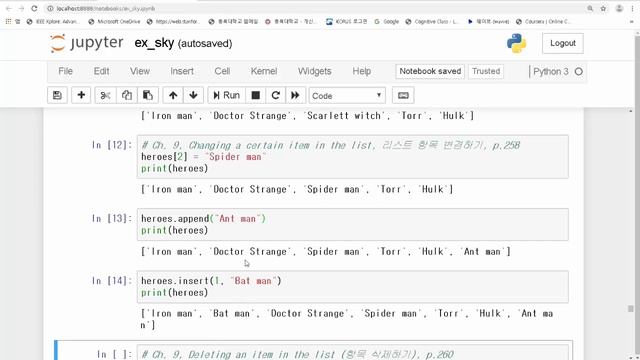Restart the kernel icon

(276, 96)
